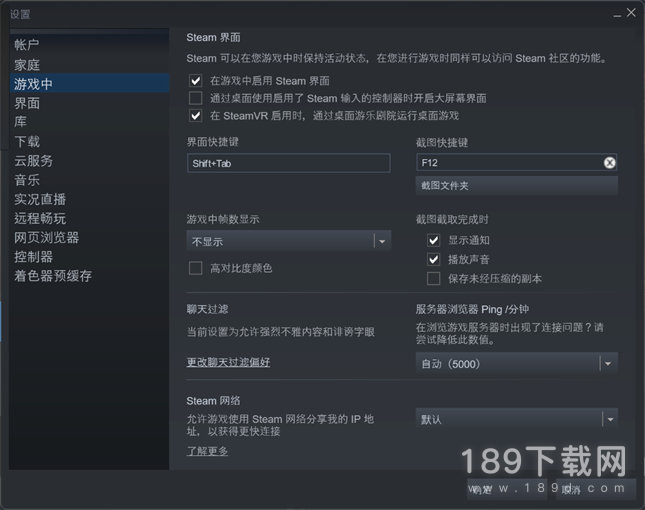Open the 库 settings page
645x510 pixels.
point(89,122)
